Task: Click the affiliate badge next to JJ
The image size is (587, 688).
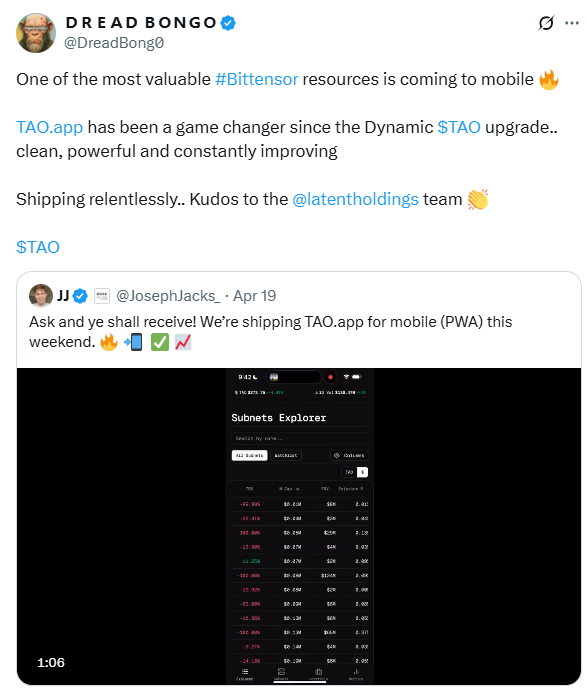Action: click(x=102, y=296)
